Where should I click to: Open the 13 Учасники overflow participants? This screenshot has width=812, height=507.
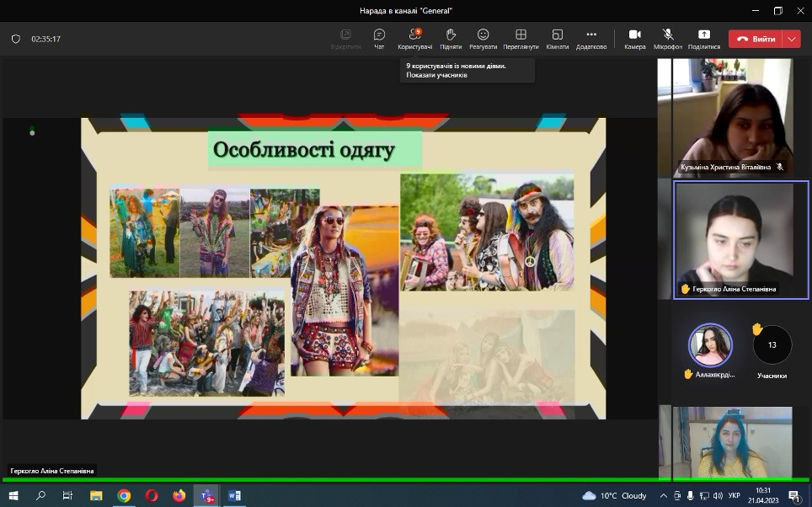click(772, 345)
